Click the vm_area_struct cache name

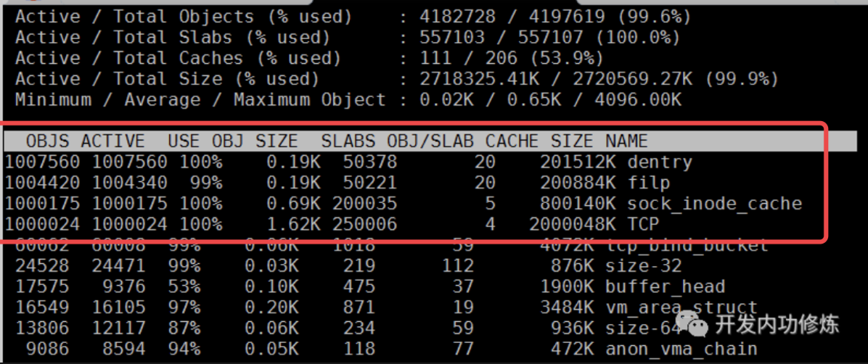(681, 308)
